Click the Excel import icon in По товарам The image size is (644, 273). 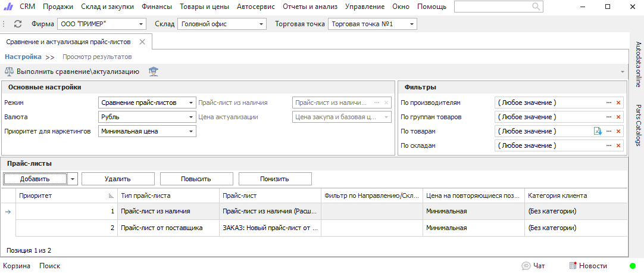click(598, 131)
